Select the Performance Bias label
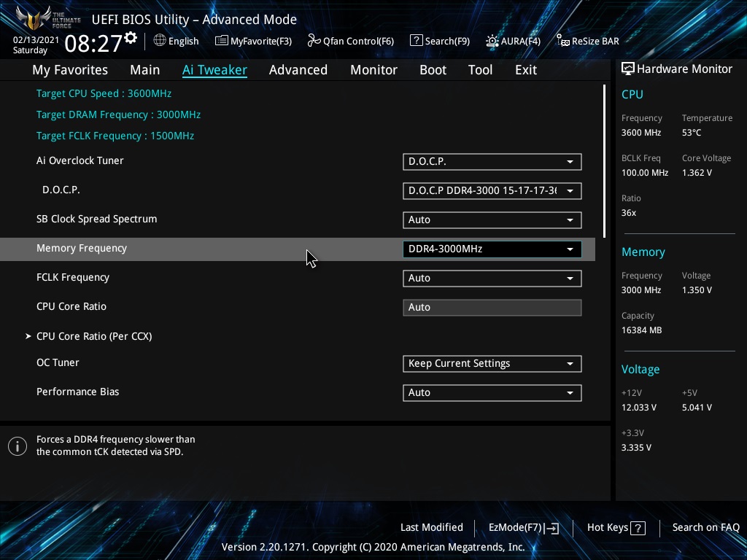The height and width of the screenshot is (560, 747). [77, 392]
